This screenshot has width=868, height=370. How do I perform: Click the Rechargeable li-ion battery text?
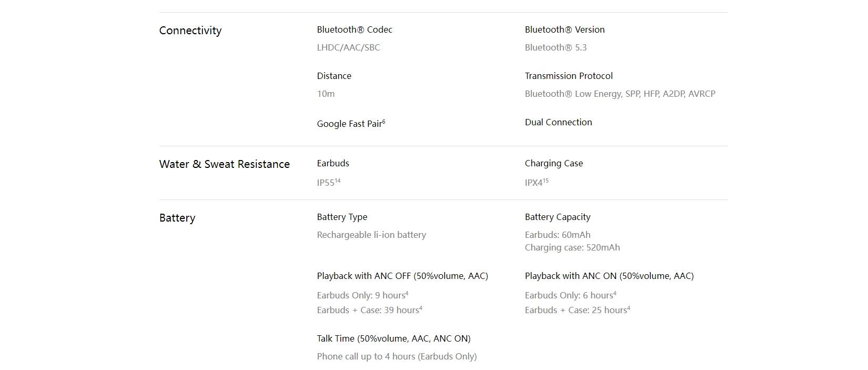[371, 235]
